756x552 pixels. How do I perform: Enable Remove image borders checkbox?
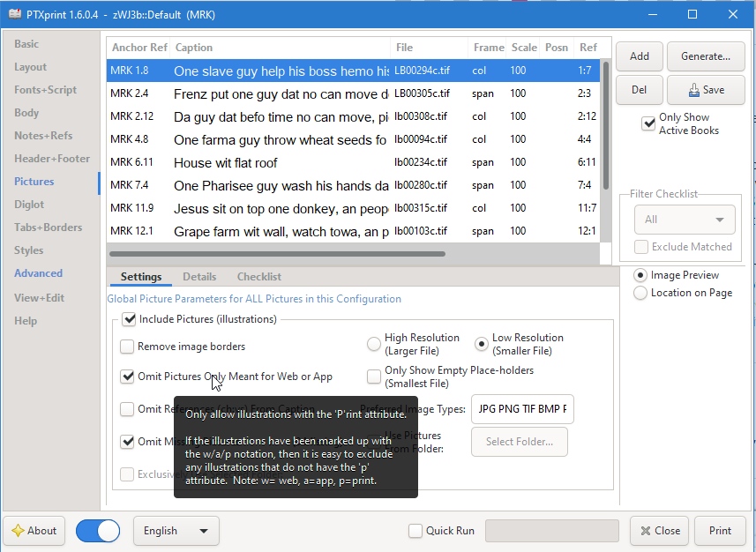[128, 347]
